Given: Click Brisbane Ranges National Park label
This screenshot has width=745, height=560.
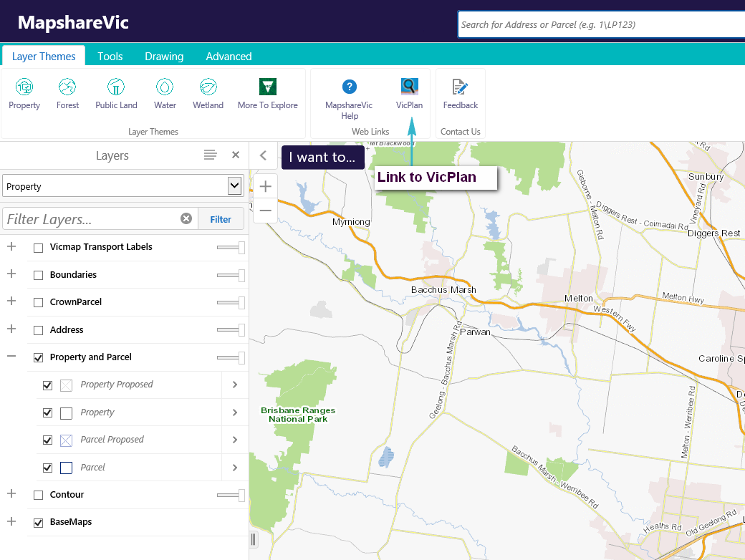Looking at the screenshot, I should pyautogui.click(x=298, y=415).
